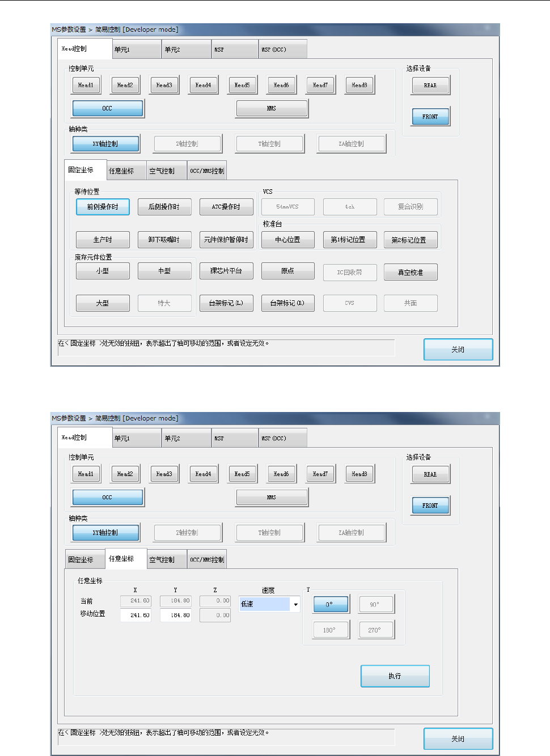
Task: Open the 单元1 tab in lower dialog
Action: pyautogui.click(x=137, y=438)
